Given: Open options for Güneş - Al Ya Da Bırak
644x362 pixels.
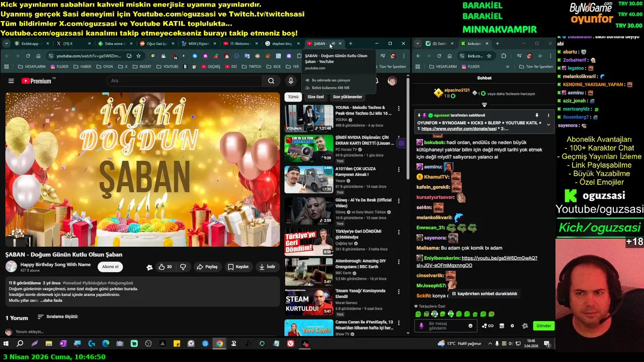Looking at the screenshot, I should tap(398, 201).
